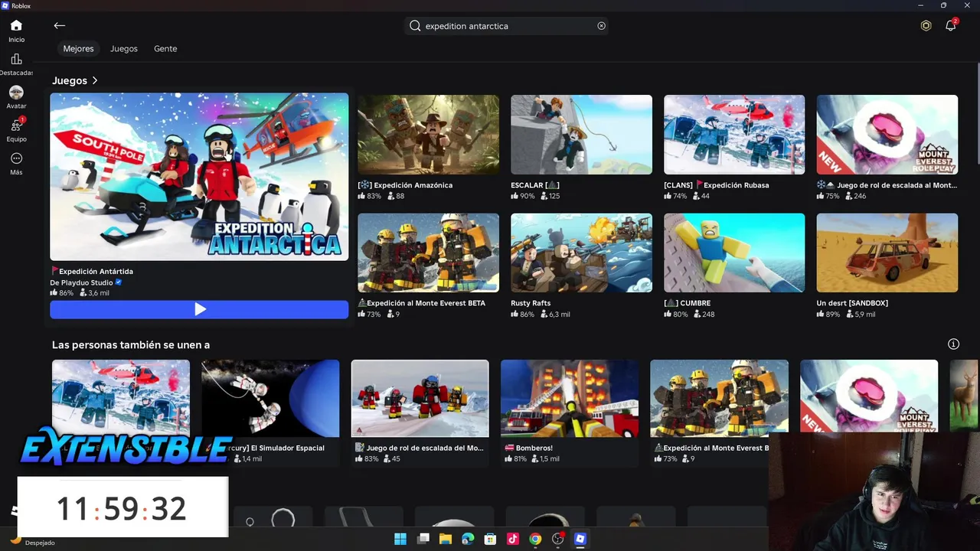Click the Expedición Antártida title
Screen dimensions: 980x551
point(92,271)
